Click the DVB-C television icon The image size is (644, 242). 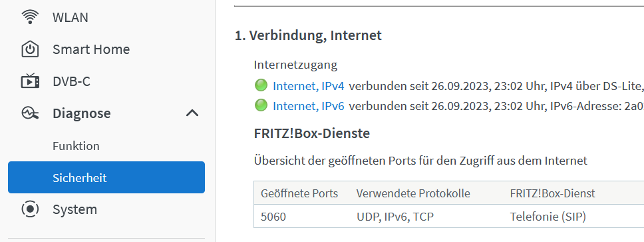[x=30, y=81]
